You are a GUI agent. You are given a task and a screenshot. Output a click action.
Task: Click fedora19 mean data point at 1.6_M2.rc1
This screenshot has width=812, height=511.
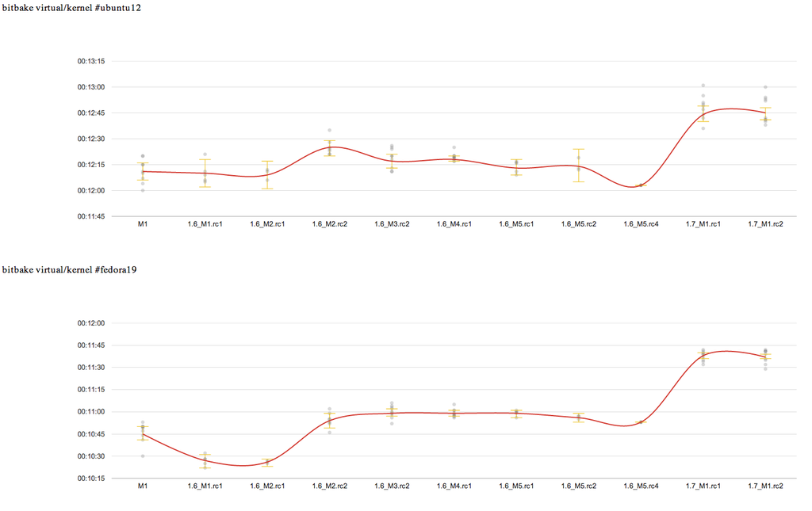point(267,463)
